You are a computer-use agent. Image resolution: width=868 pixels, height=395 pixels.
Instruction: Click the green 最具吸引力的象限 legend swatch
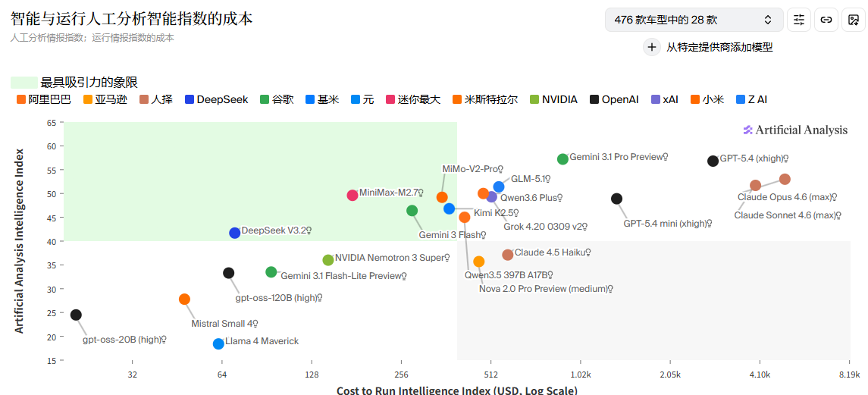(x=24, y=83)
